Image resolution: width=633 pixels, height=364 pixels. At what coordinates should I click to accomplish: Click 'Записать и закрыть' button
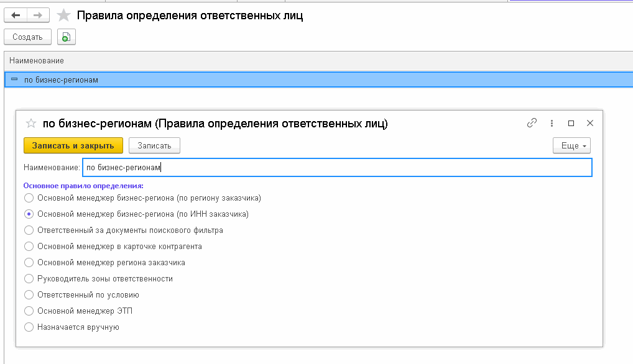pyautogui.click(x=73, y=145)
